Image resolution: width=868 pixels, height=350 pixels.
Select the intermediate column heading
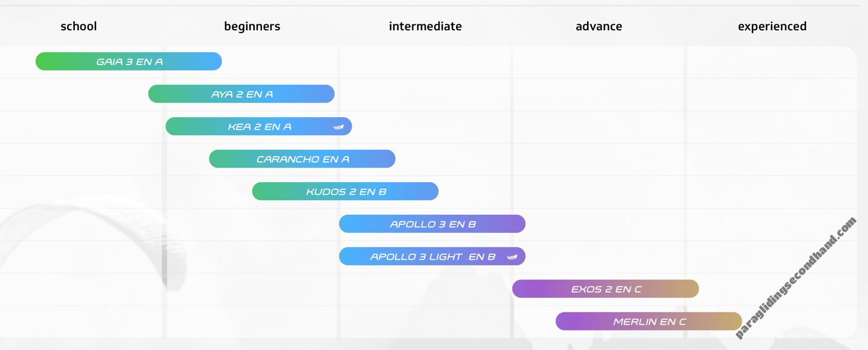(425, 26)
